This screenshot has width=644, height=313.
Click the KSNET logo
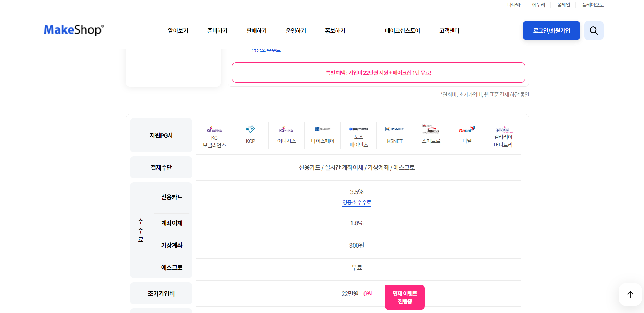coord(395,129)
